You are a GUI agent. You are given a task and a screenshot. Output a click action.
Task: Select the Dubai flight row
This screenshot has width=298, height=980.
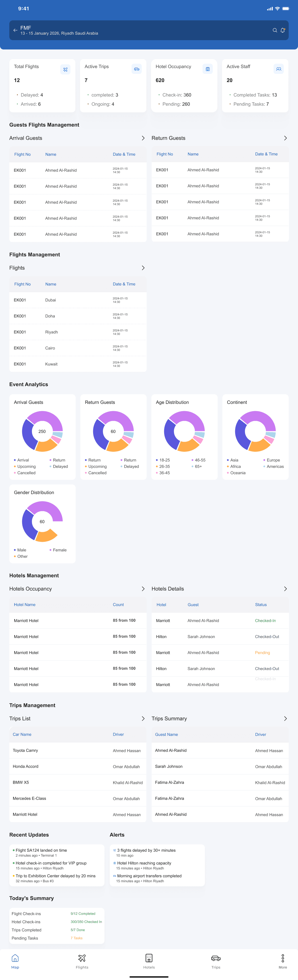click(78, 300)
